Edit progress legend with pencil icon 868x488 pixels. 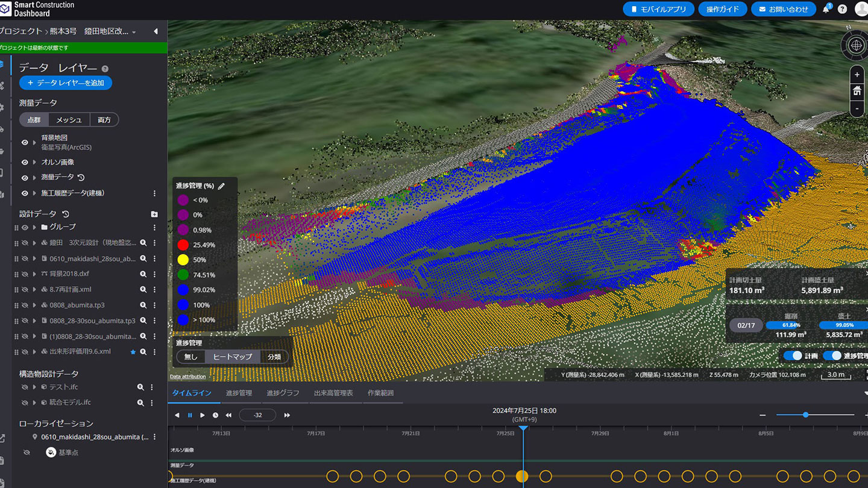pos(221,186)
